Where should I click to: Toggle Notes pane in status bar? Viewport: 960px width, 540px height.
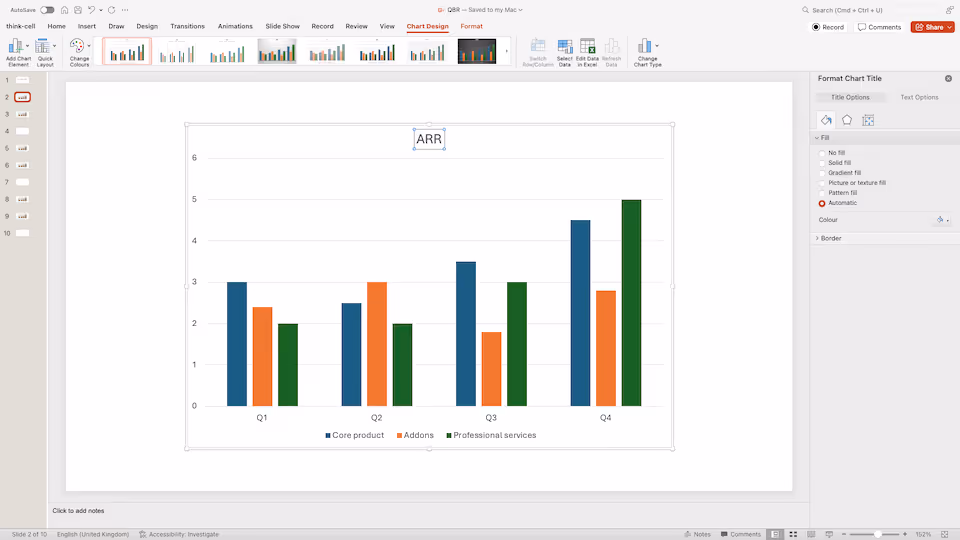click(697, 534)
